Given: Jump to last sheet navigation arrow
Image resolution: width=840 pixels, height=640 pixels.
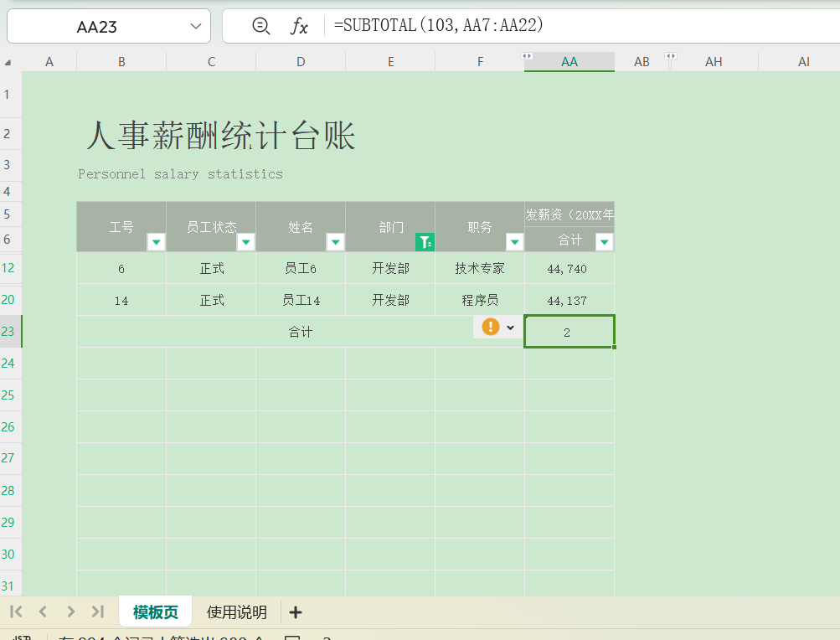Looking at the screenshot, I should [97, 612].
